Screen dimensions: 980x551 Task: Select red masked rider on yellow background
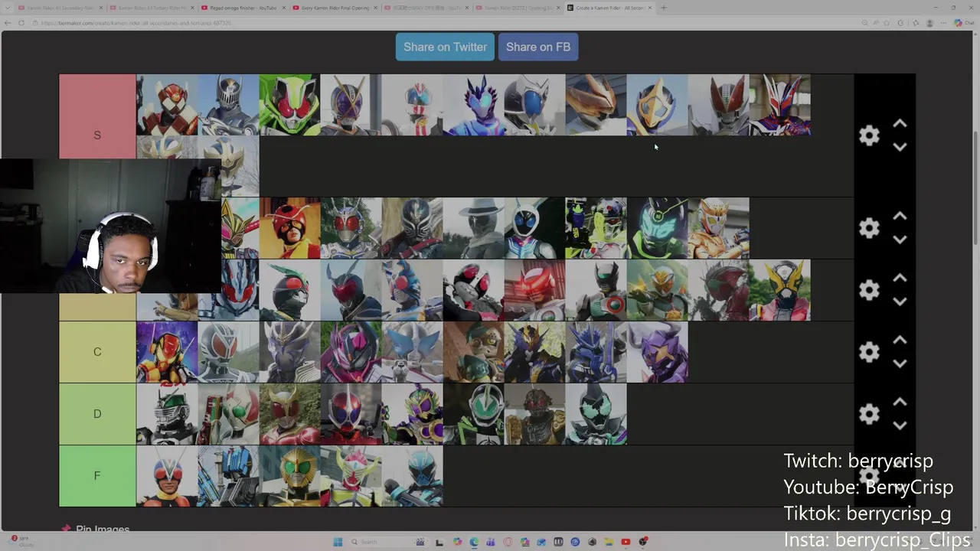click(289, 228)
